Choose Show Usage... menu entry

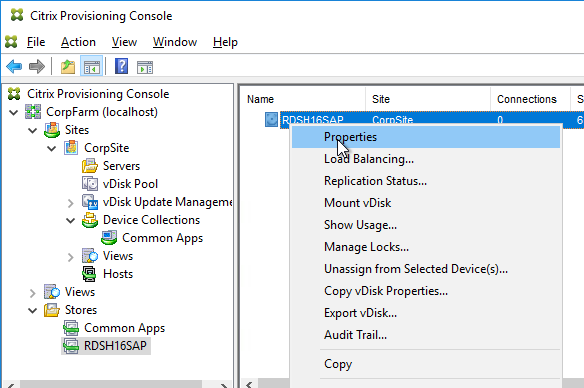[426, 225]
